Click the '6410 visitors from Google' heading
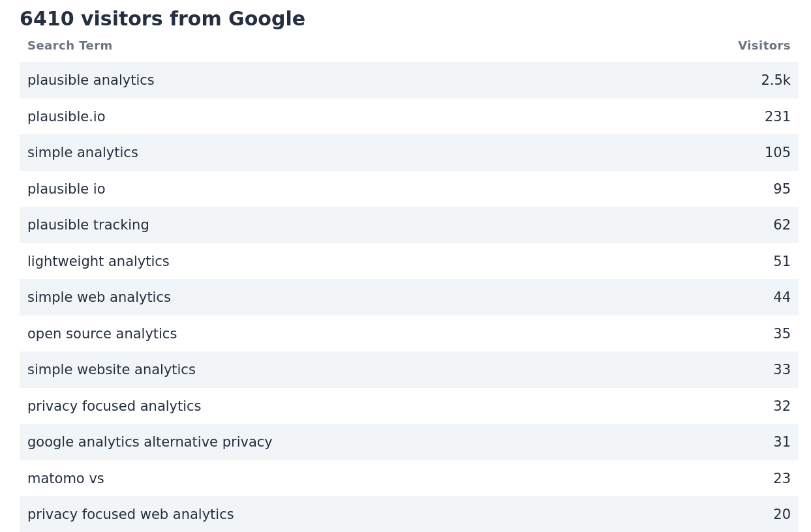This screenshot has width=811, height=532. pos(162,19)
